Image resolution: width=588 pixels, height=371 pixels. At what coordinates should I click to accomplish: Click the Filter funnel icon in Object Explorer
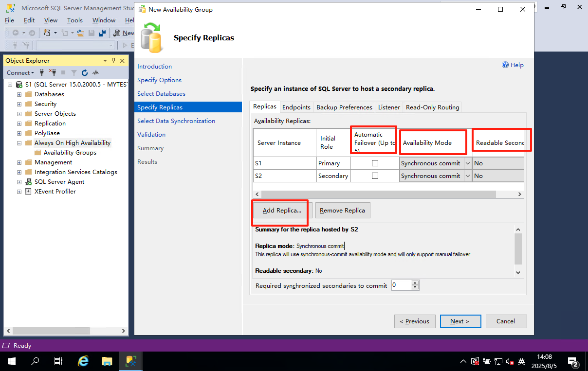[74, 72]
